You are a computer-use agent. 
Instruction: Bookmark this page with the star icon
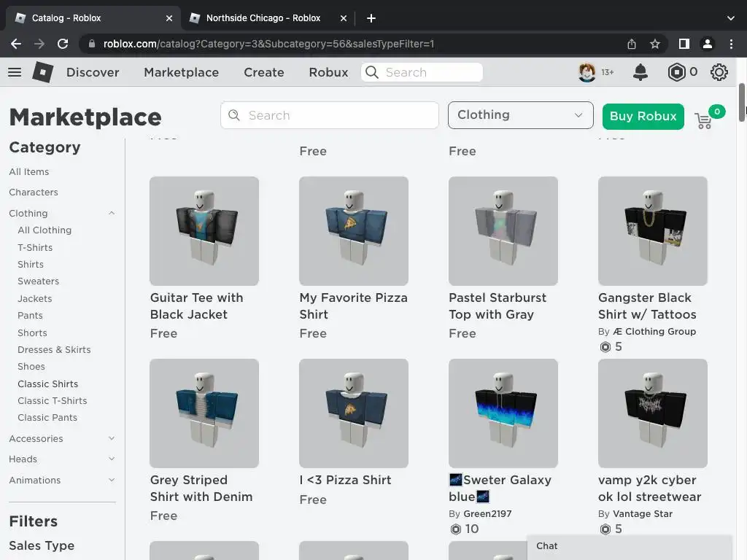pyautogui.click(x=655, y=44)
